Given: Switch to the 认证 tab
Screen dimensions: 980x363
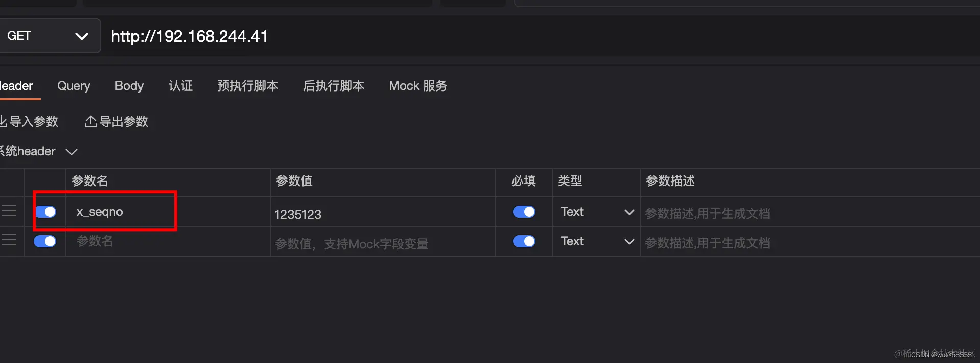Looking at the screenshot, I should point(180,85).
